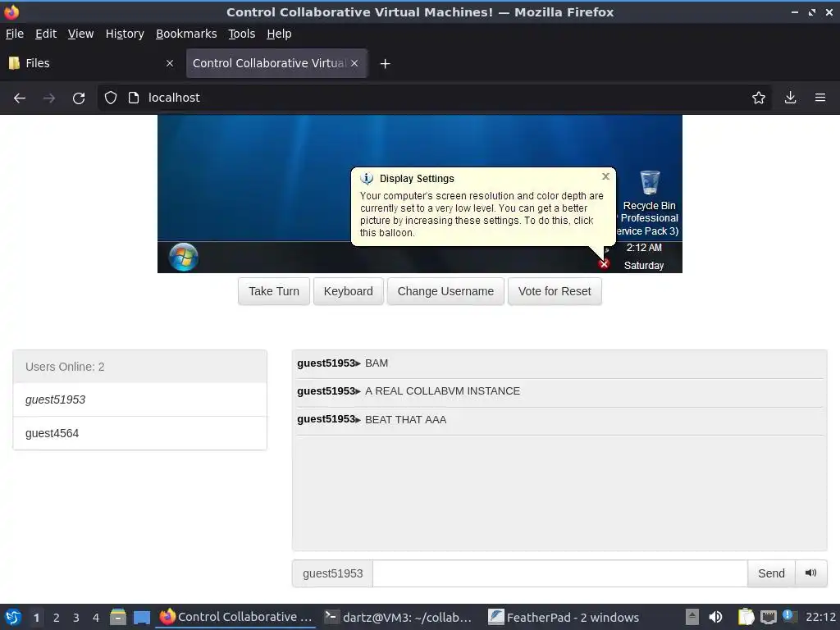The height and width of the screenshot is (630, 840).
Task: Close the Display Settings balloon
Action: point(605,176)
